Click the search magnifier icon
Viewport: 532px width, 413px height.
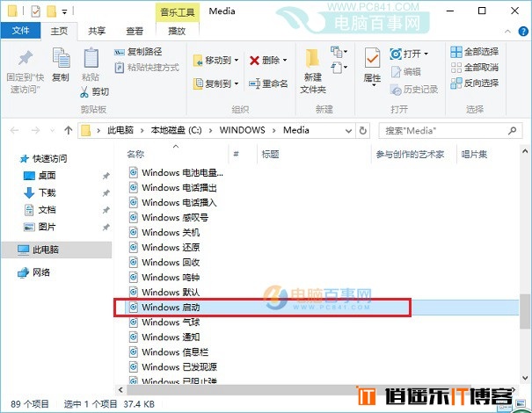(513, 131)
